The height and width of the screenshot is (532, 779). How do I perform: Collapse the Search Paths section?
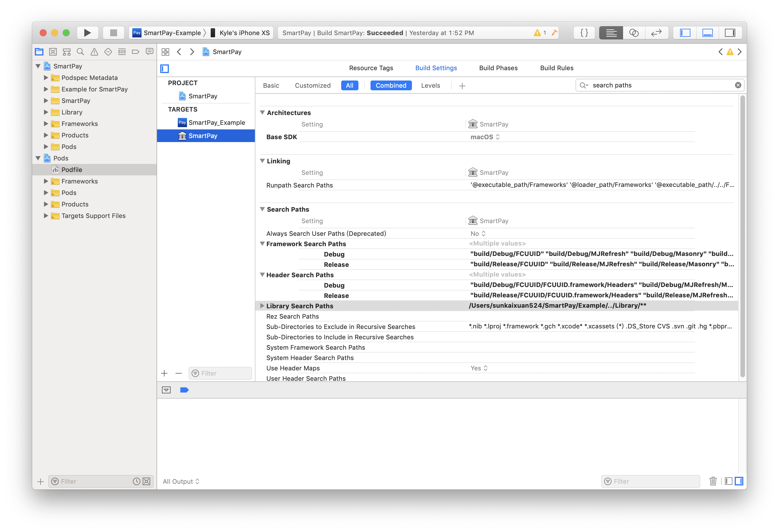262,209
